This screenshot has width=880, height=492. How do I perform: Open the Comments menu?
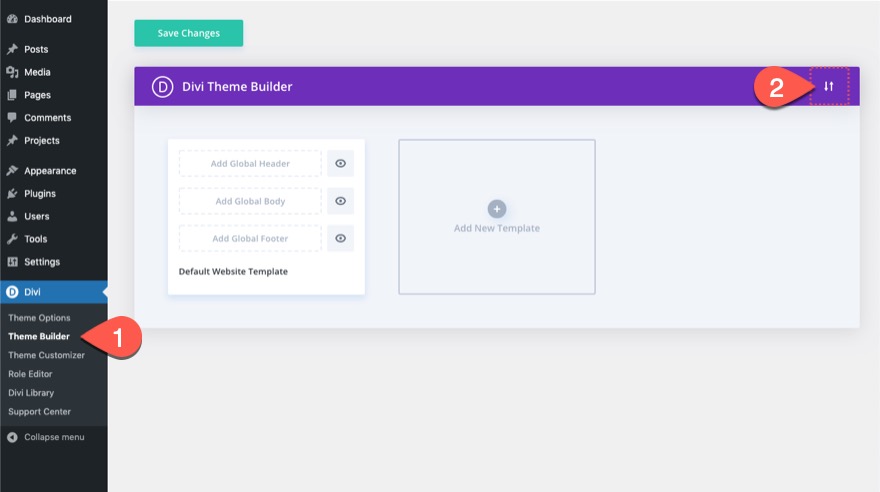click(54, 118)
